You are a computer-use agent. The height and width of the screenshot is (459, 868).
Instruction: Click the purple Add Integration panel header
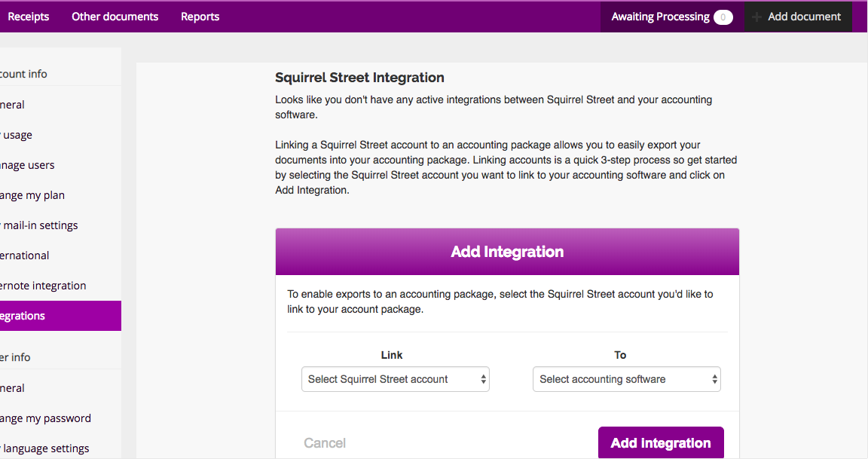(507, 252)
